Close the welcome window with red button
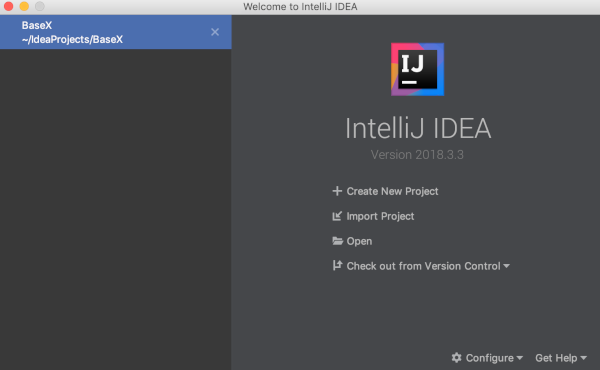This screenshot has width=600, height=370. pos(8,6)
